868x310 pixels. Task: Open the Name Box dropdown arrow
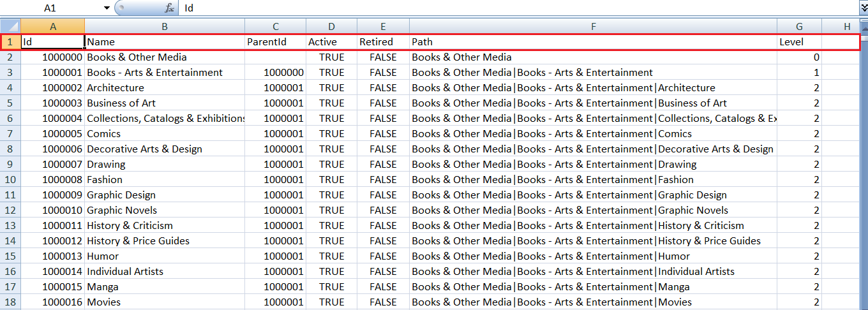(x=107, y=8)
